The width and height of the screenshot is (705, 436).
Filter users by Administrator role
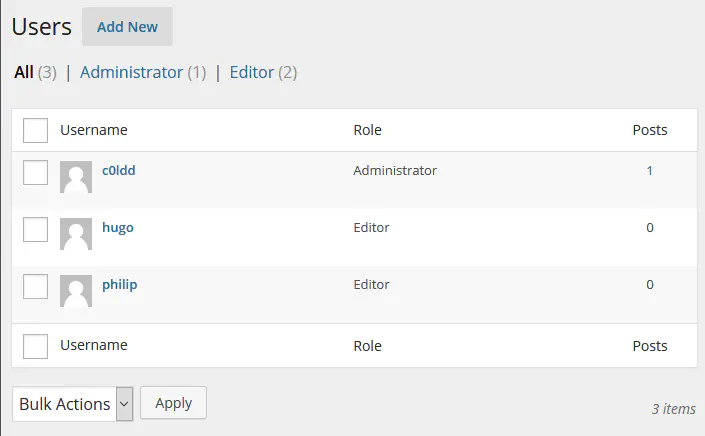[131, 72]
